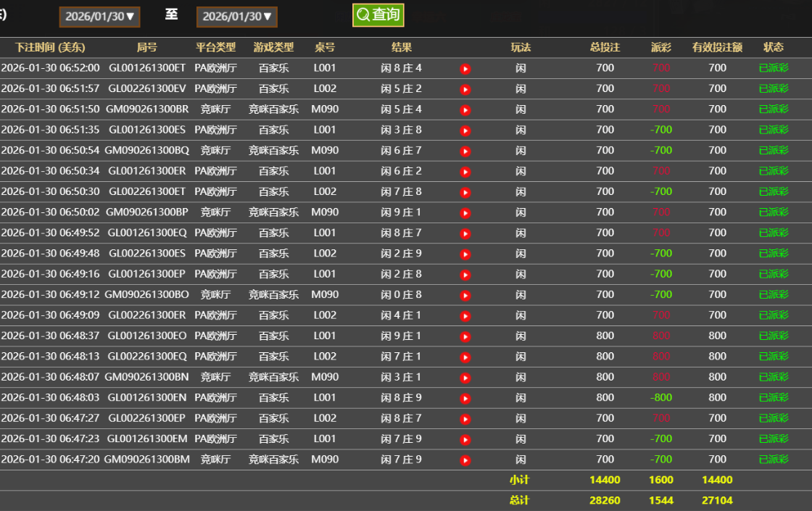This screenshot has height=511, width=812.
Task: Click the 派彩 column header
Action: (660, 47)
